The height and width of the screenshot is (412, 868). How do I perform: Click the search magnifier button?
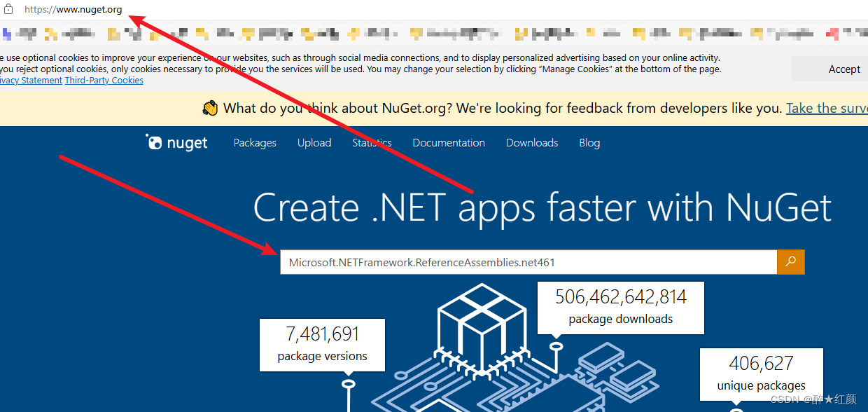point(790,261)
